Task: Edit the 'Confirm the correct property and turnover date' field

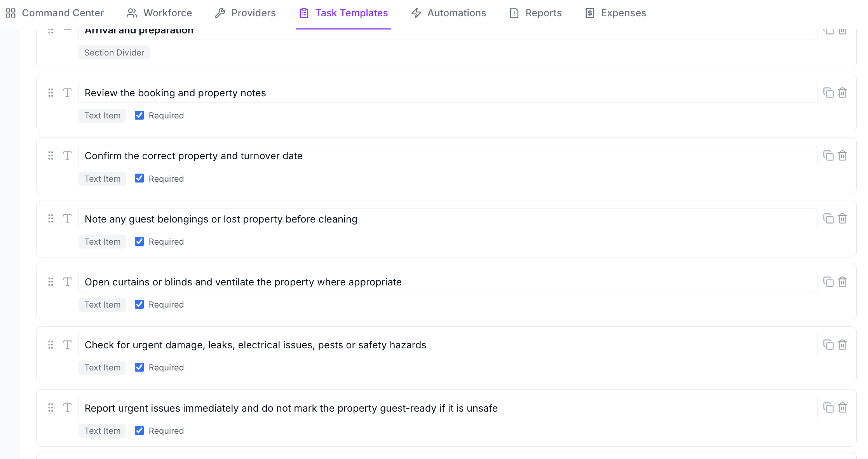Action: tap(448, 156)
